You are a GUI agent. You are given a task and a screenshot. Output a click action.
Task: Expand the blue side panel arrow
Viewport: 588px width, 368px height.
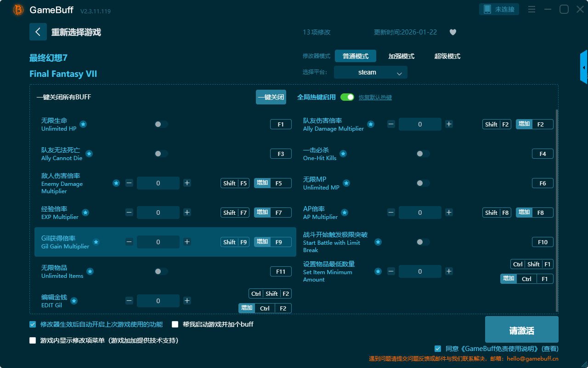(584, 67)
